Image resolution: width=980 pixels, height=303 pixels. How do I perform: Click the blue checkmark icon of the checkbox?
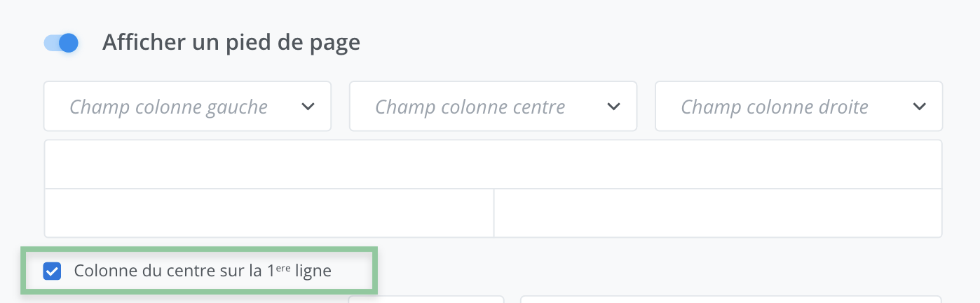53,271
